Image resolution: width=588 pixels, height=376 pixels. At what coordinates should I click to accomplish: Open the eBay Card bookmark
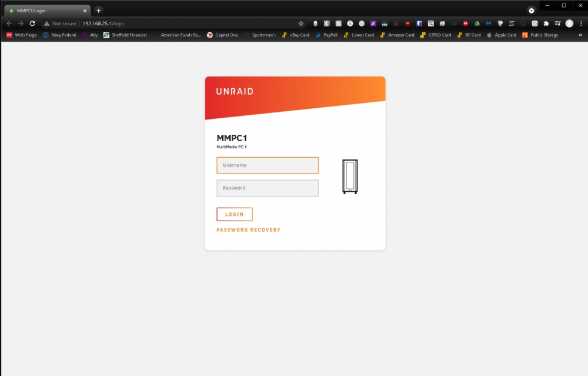coord(296,35)
